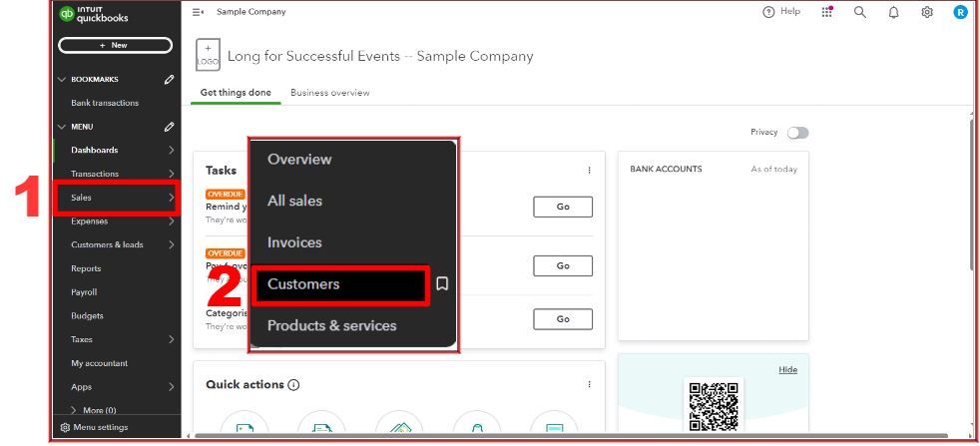The height and width of the screenshot is (446, 980).
Task: Click Go on the first overdue task
Action: point(563,207)
